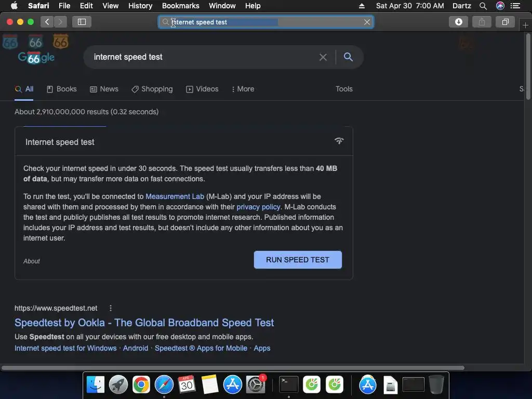
Task: Open the Share button in Safari toolbar
Action: [x=482, y=22]
